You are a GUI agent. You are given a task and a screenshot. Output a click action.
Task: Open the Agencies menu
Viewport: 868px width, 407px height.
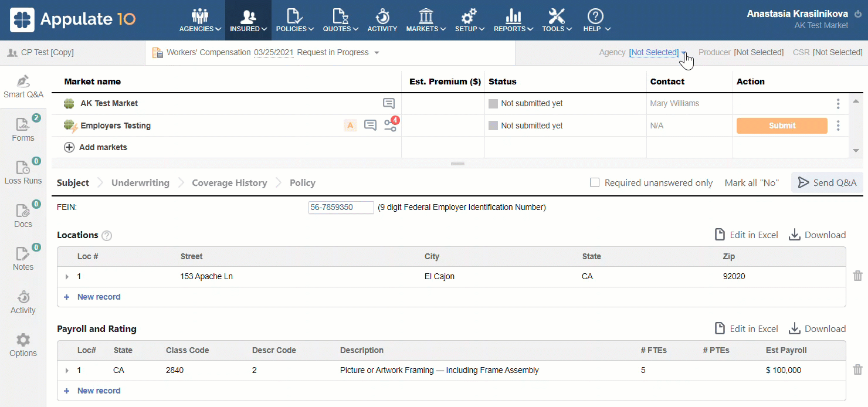[x=200, y=20]
